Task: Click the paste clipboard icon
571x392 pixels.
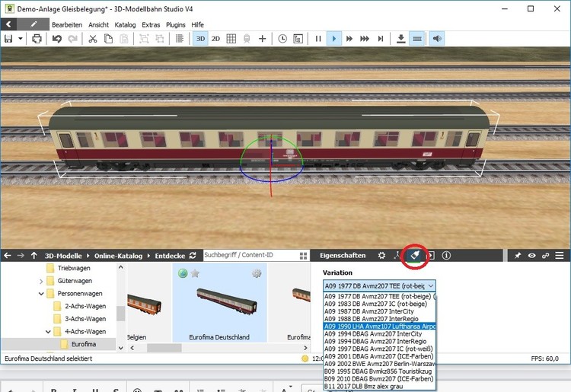Action: click(x=124, y=39)
